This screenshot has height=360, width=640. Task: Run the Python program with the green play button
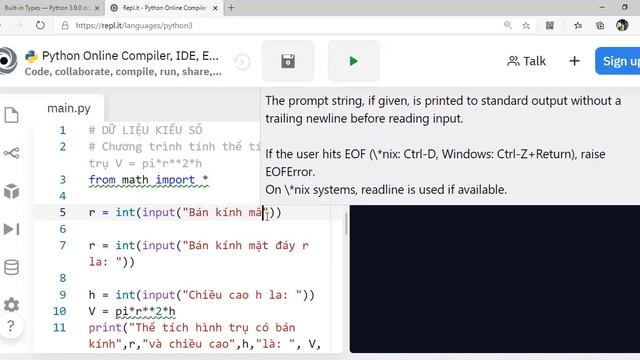click(353, 61)
